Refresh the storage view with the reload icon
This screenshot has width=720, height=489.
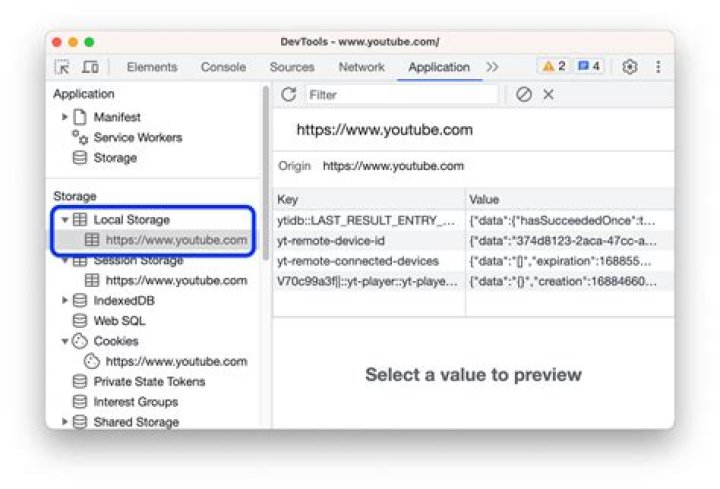288,95
